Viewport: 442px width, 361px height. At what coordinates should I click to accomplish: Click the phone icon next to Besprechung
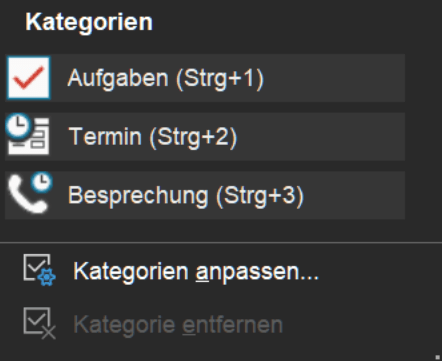(29, 193)
